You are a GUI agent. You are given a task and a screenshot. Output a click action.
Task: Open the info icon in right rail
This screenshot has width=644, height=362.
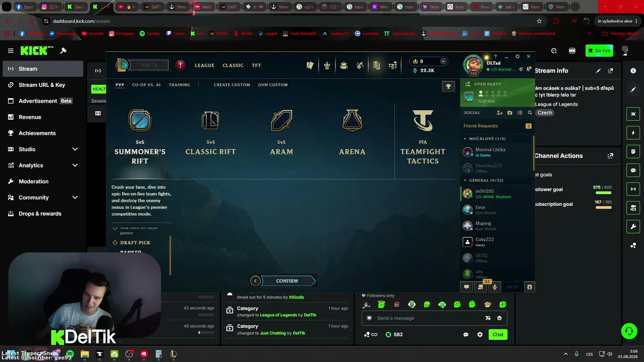[633, 71]
